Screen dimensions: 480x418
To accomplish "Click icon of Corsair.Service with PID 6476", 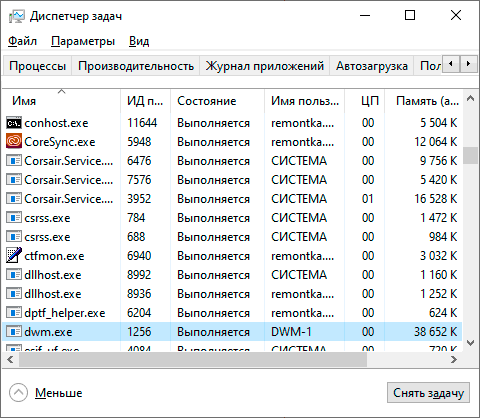I will pos(14,161).
